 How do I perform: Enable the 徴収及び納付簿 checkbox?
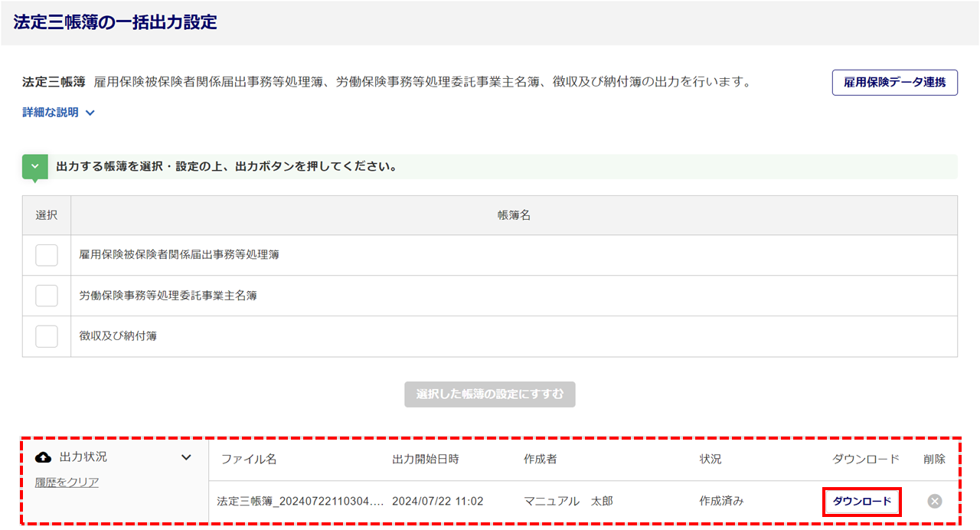click(47, 336)
